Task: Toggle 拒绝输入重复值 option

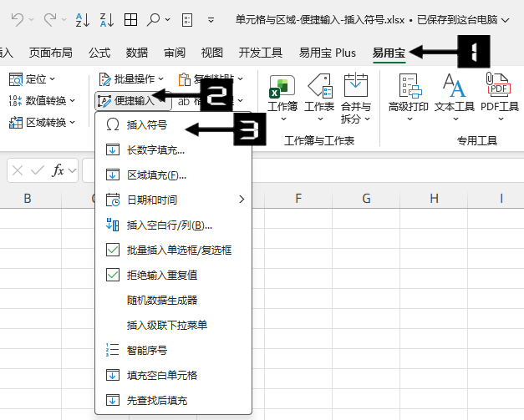Action: click(162, 275)
